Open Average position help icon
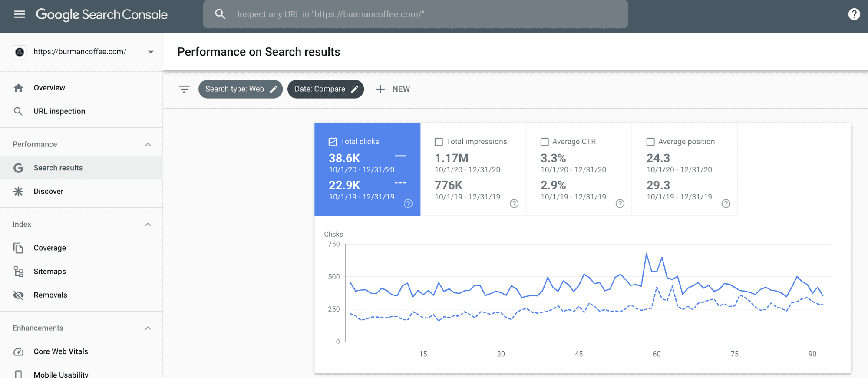Viewport: 868px width, 378px height. point(726,203)
